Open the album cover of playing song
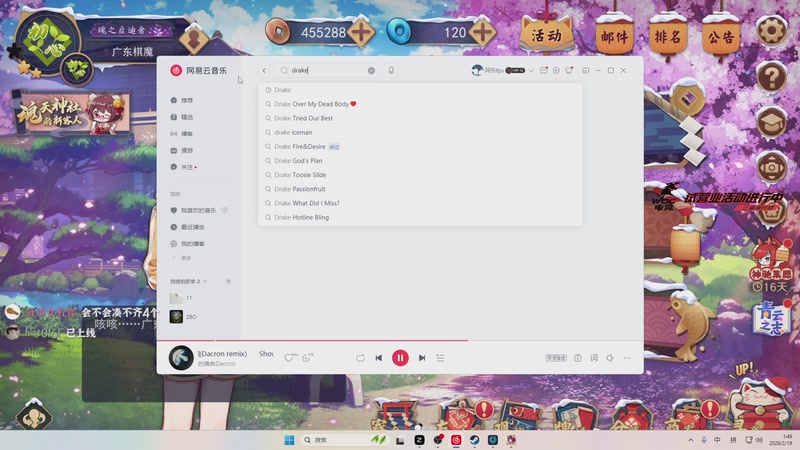Viewport: 800px width, 450px height. (181, 358)
